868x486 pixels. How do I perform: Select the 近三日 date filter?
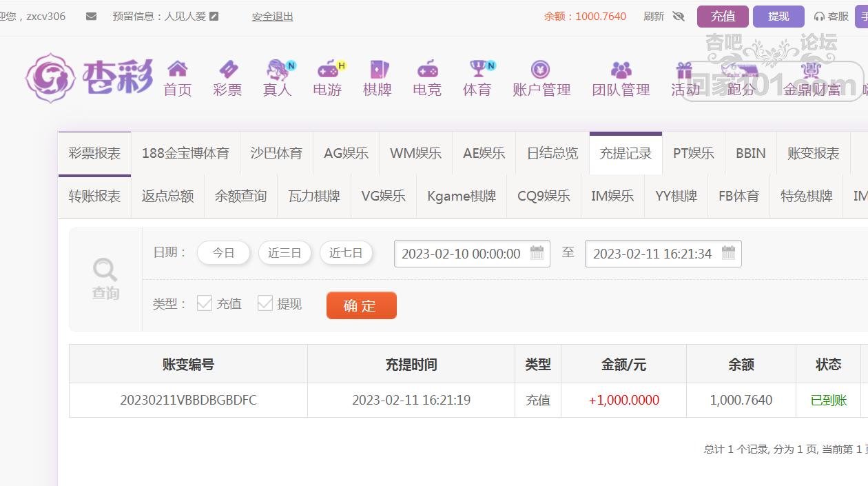285,253
